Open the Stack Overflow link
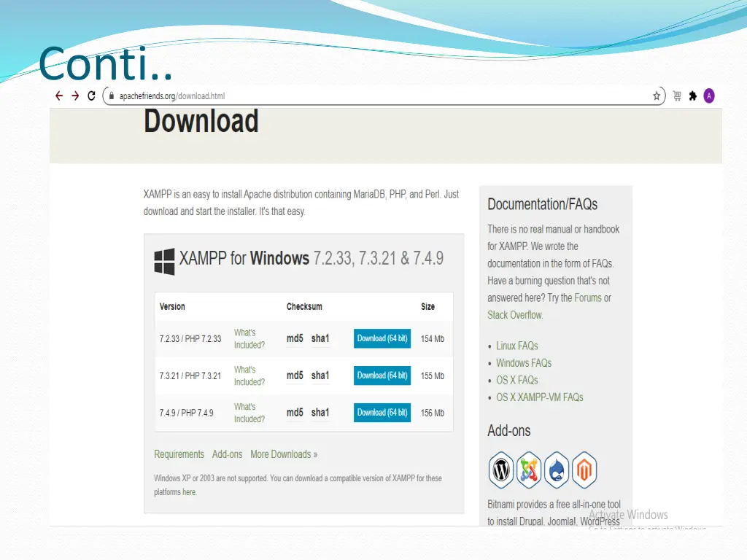This screenshot has height=560, width=747. (x=514, y=315)
